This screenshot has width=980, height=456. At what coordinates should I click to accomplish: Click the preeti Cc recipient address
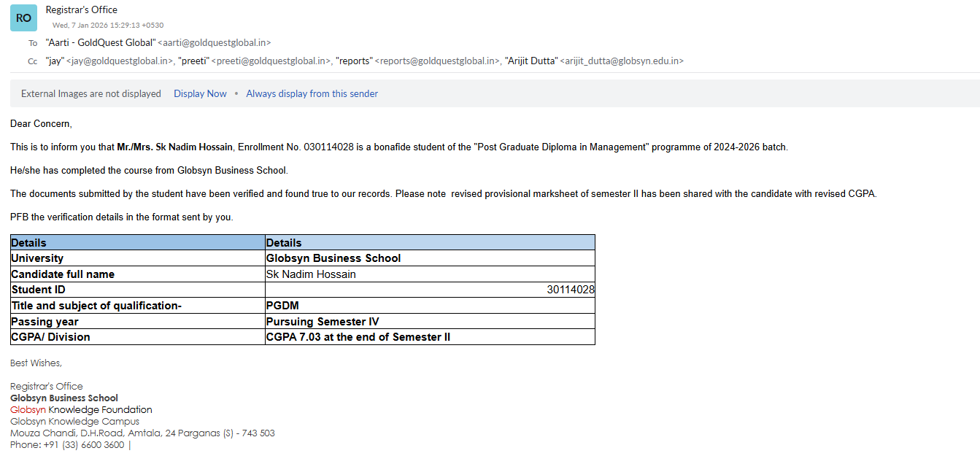[x=255, y=61]
